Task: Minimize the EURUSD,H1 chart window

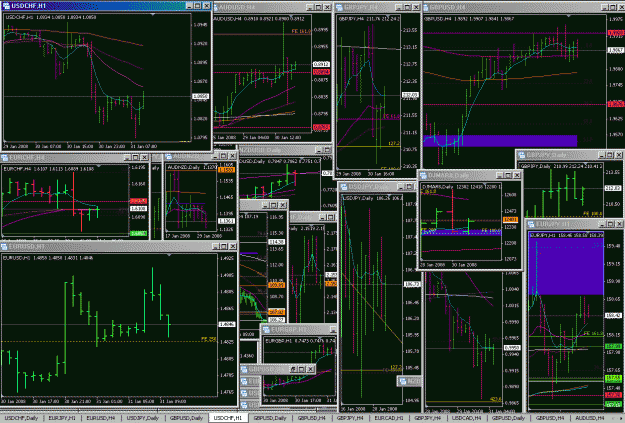Action: [x=216, y=246]
